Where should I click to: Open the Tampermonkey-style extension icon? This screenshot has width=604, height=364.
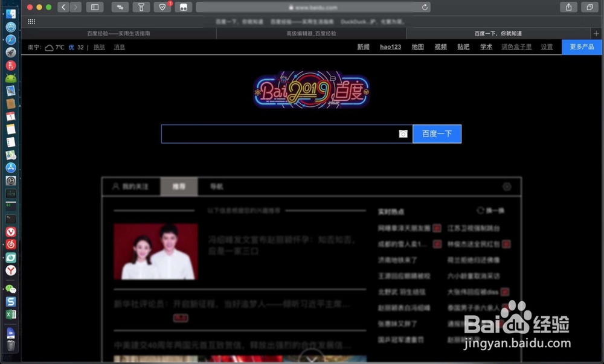[184, 7]
